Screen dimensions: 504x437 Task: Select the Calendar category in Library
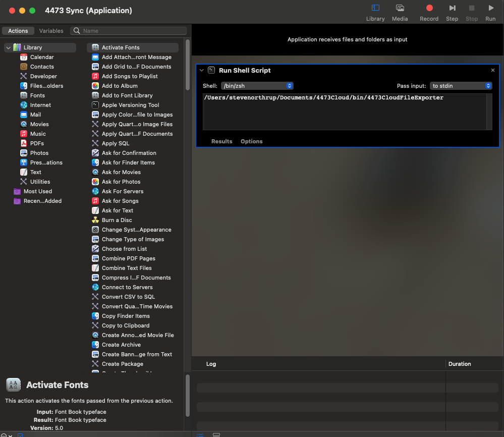42,57
